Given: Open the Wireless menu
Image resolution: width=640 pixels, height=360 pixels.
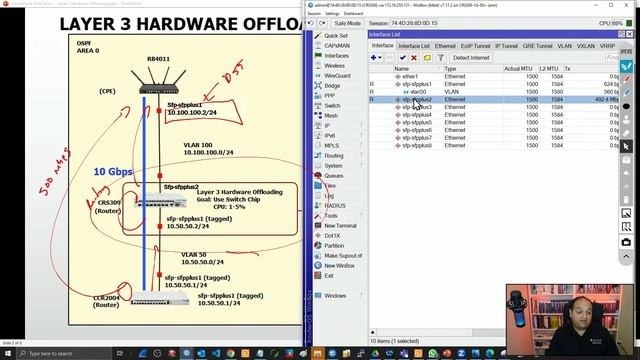Looking at the screenshot, I should coord(334,66).
